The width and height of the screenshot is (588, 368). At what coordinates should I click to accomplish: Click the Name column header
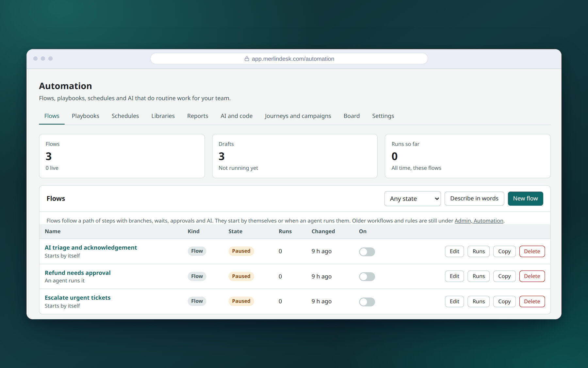click(x=53, y=231)
